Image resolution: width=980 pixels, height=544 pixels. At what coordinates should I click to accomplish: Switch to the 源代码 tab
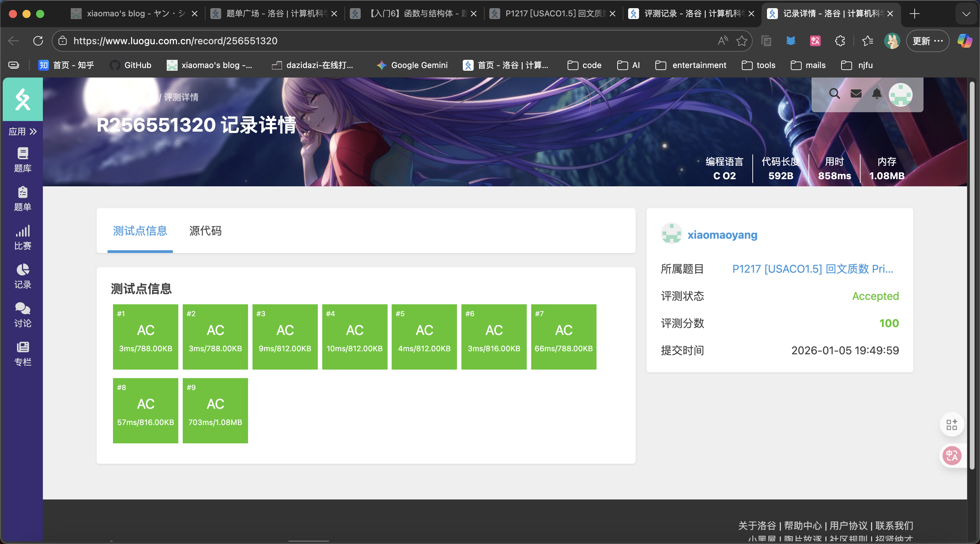click(205, 231)
